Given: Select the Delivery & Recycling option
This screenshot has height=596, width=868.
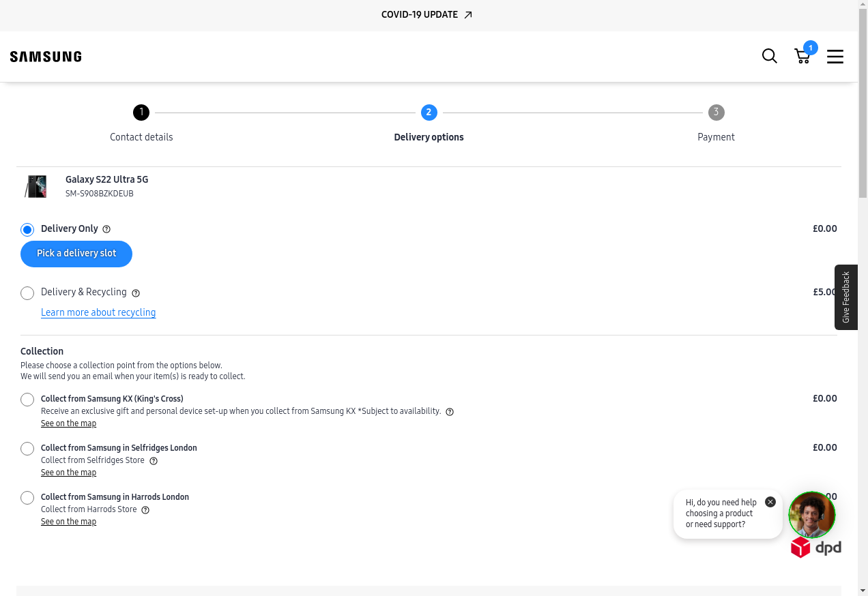Looking at the screenshot, I should click(x=27, y=293).
